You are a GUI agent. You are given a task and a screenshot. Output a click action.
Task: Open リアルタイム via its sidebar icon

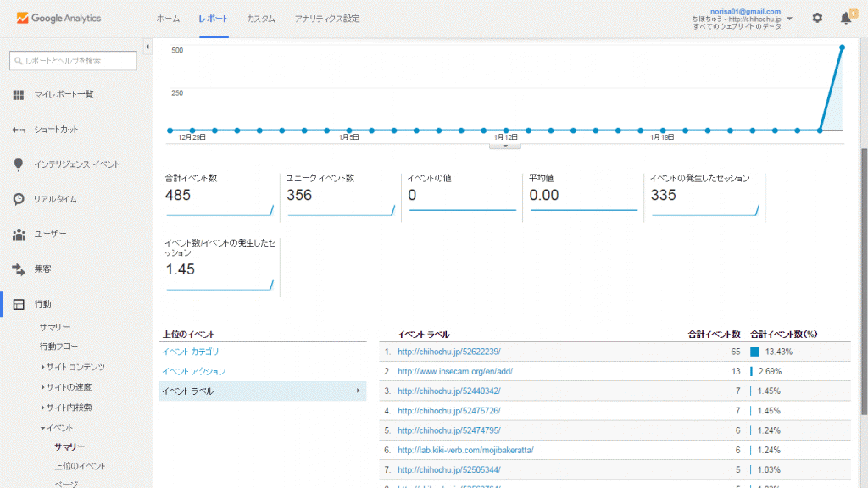coord(18,199)
